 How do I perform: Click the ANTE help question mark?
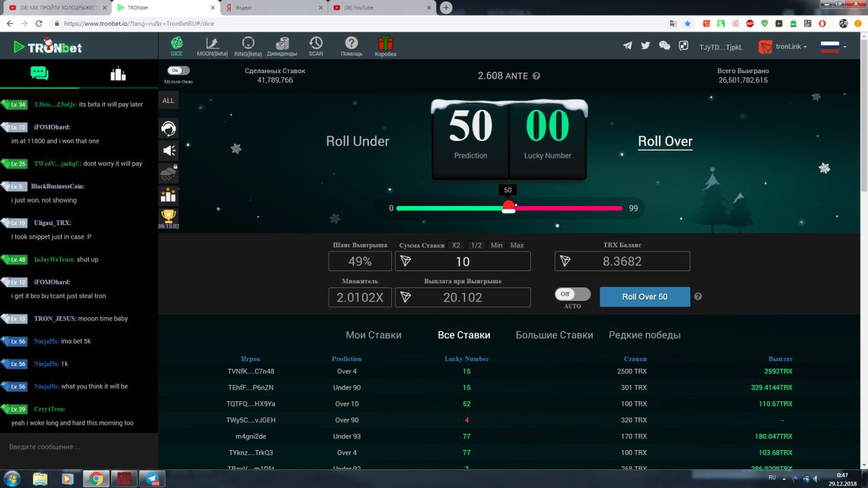pyautogui.click(x=536, y=76)
